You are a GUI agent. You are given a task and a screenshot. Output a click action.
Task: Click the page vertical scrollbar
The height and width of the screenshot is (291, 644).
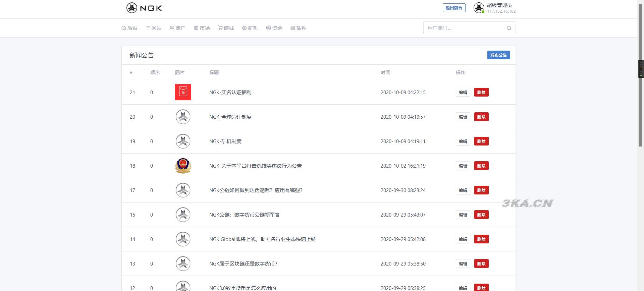640,101
